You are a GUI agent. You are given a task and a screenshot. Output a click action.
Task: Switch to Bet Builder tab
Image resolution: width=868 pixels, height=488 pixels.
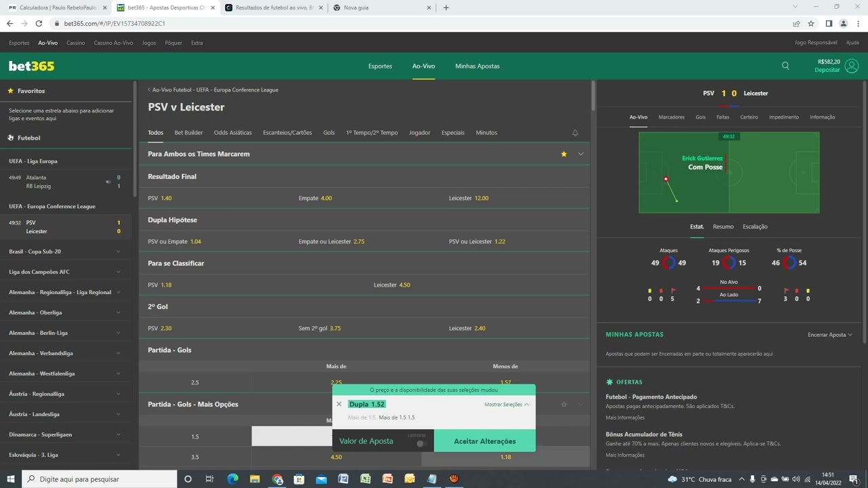189,133
